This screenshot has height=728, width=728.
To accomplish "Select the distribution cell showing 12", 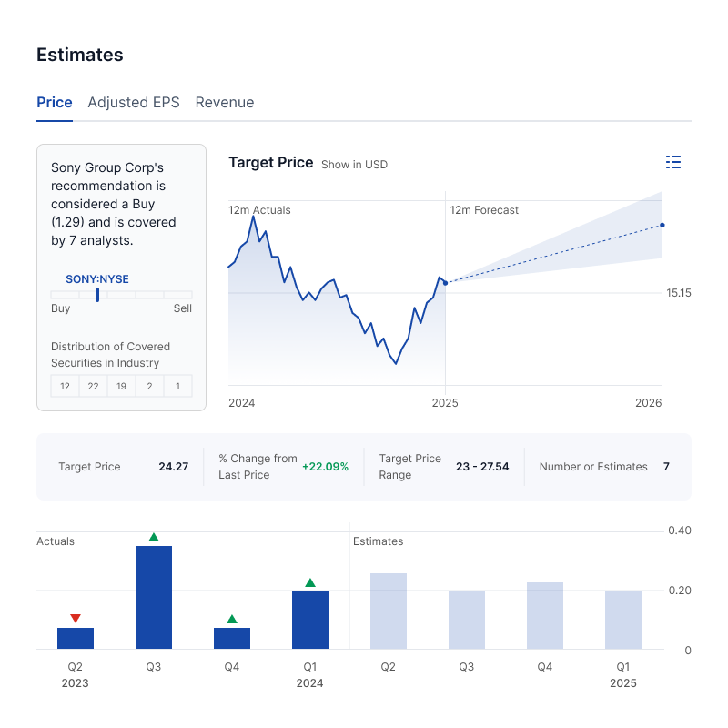I will tap(66, 387).
